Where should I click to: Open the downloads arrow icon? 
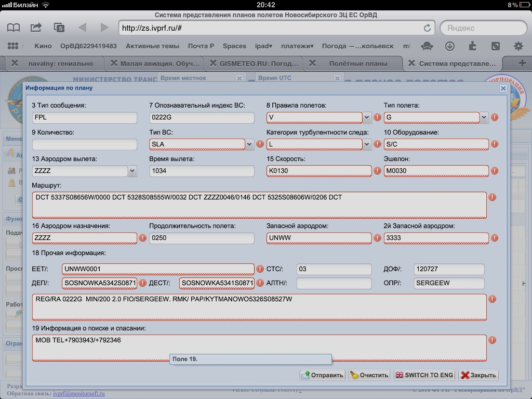(x=449, y=46)
